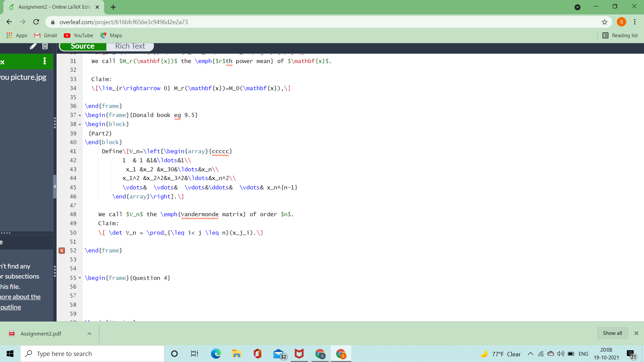Place cursor on line 33 'Claim:'

[101, 79]
